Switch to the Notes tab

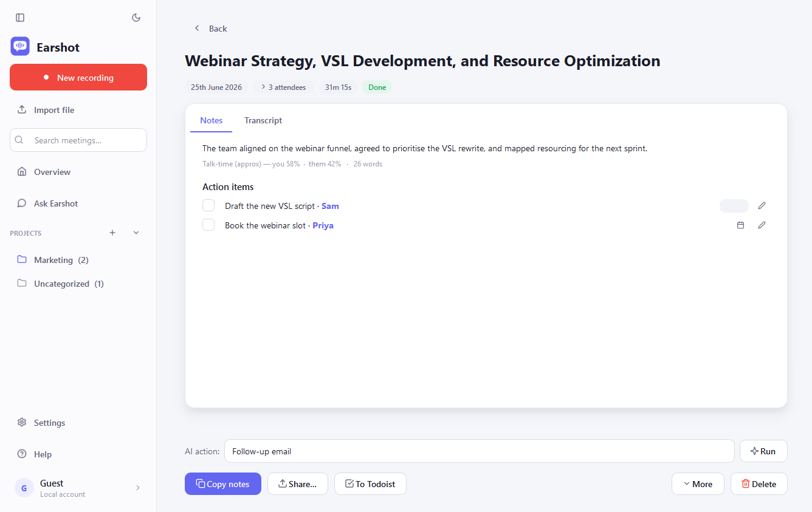(212, 120)
